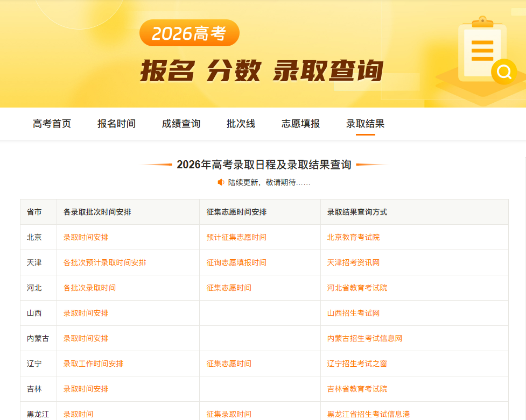The width and height of the screenshot is (526, 420).
Task: Open the 志愿填报 tab
Action: [300, 124]
